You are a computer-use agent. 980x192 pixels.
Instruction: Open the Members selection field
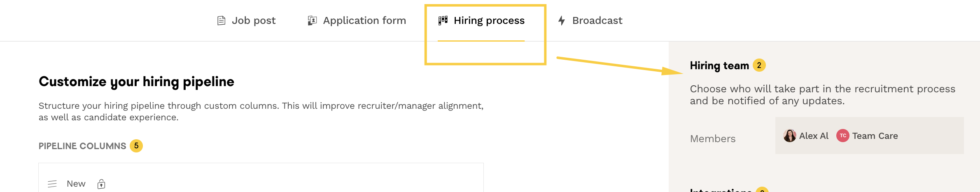coord(931,136)
